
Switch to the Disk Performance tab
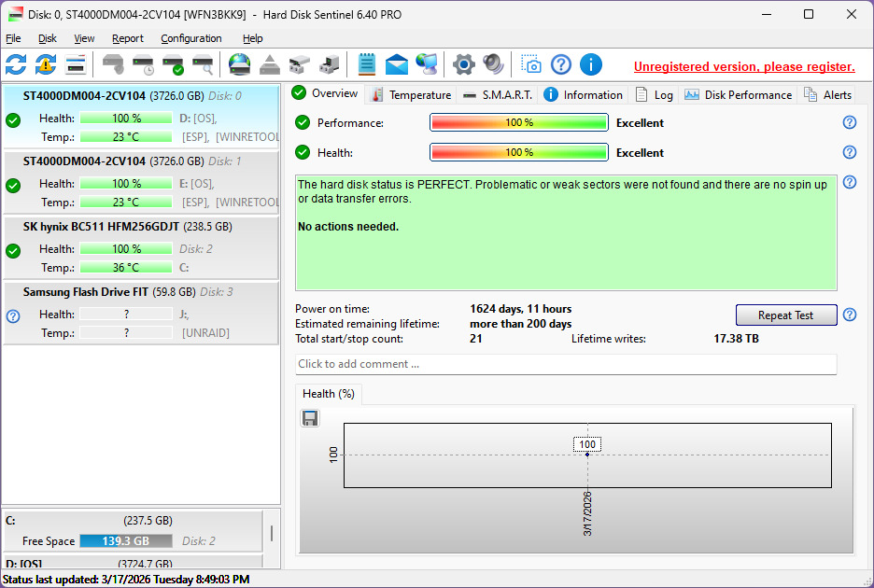[x=738, y=95]
